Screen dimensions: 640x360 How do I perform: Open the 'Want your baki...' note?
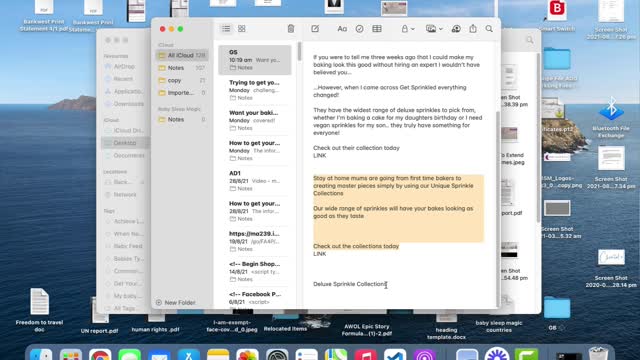click(255, 120)
